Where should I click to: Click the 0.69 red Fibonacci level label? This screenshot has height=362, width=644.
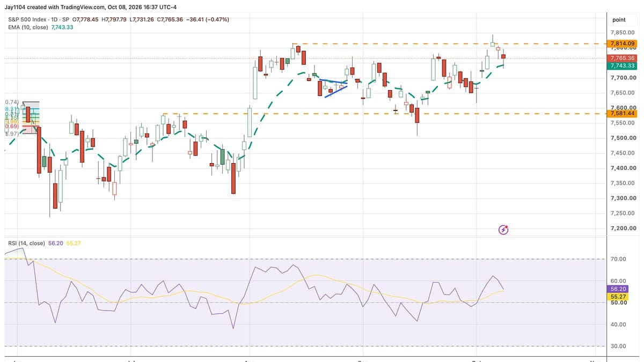click(x=11, y=126)
